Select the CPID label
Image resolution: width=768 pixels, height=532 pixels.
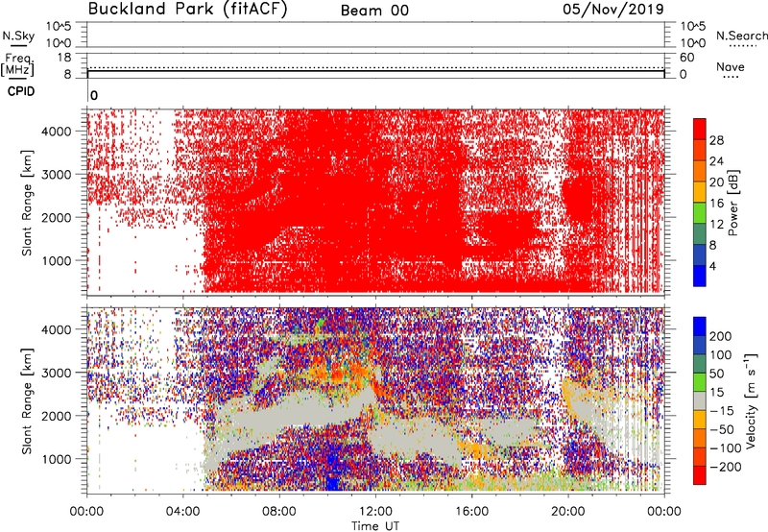pyautogui.click(x=21, y=91)
